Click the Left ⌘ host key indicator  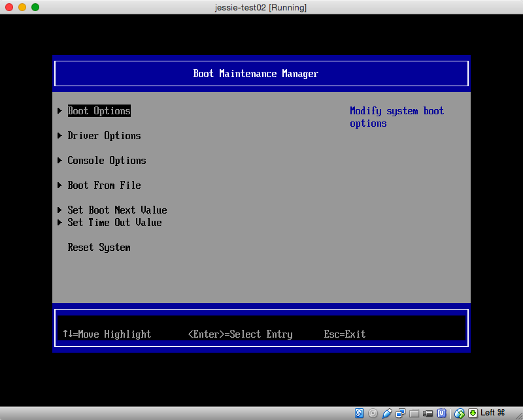point(493,413)
